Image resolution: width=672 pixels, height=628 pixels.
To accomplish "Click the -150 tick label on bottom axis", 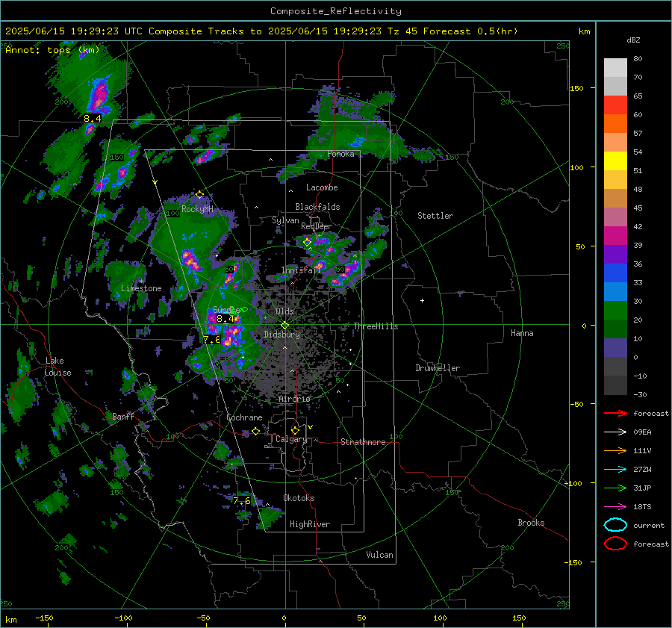I will [44, 618].
